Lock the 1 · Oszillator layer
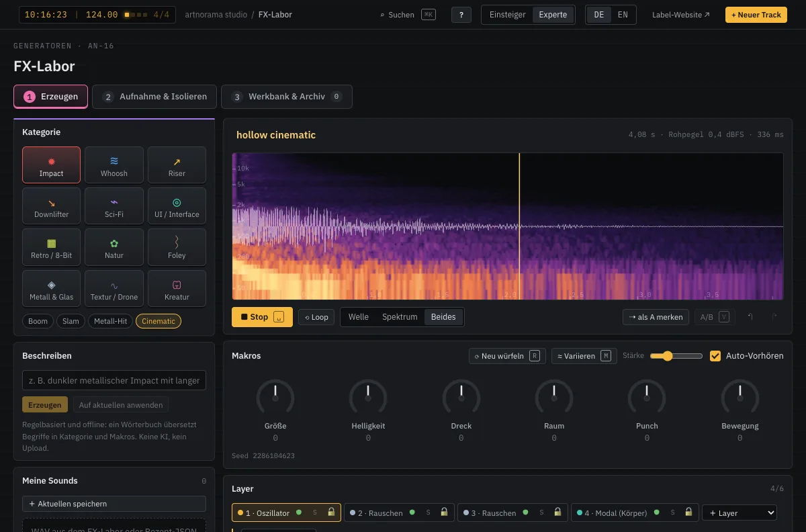The height and width of the screenshot is (532, 806). (331, 513)
